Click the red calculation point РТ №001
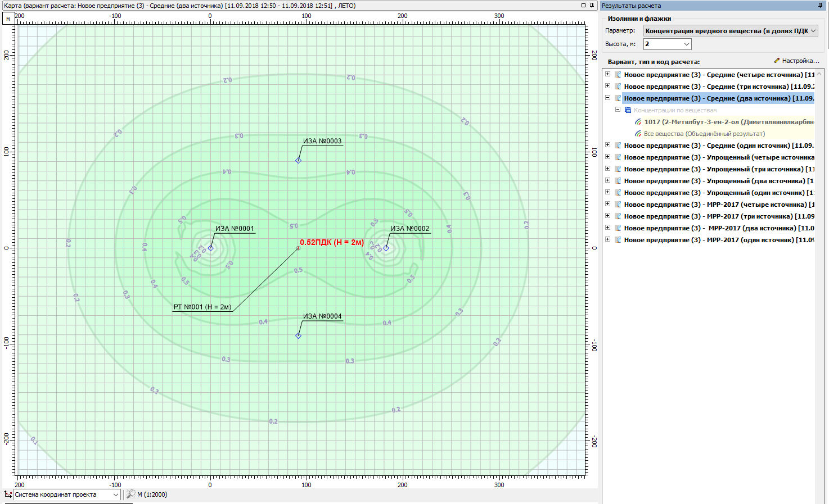This screenshot has height=504, width=829. click(298, 248)
